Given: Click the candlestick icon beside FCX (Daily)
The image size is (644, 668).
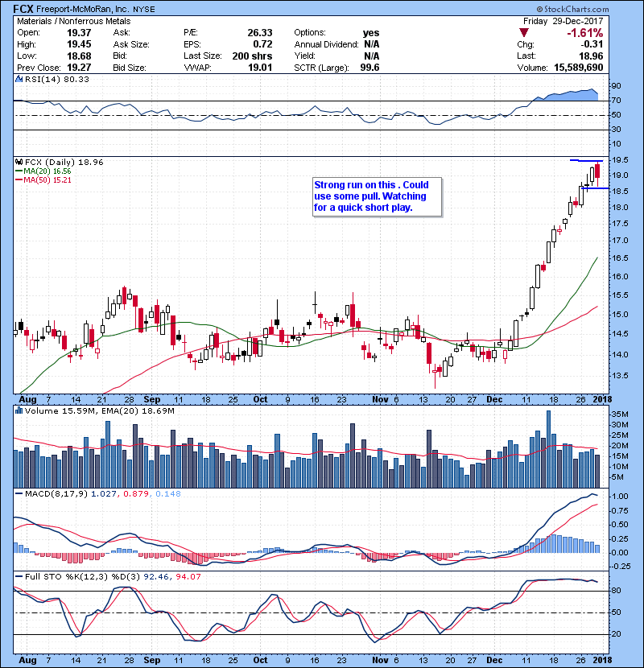Looking at the screenshot, I should coord(19,162).
